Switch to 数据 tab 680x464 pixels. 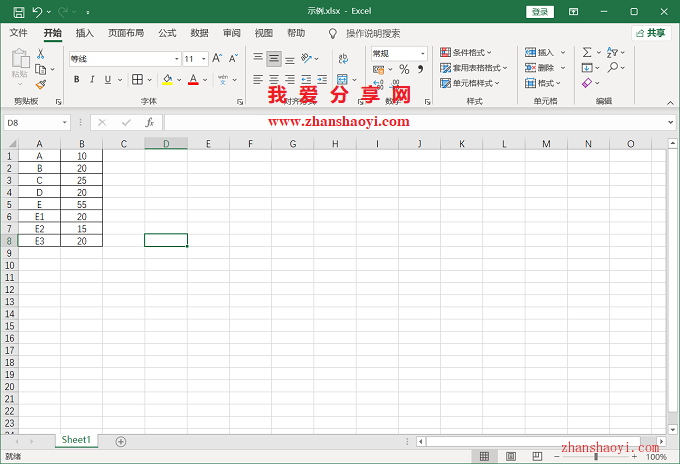pyautogui.click(x=199, y=33)
